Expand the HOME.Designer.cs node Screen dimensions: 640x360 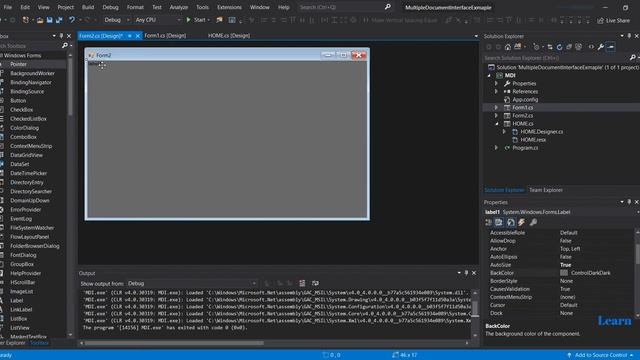point(504,132)
